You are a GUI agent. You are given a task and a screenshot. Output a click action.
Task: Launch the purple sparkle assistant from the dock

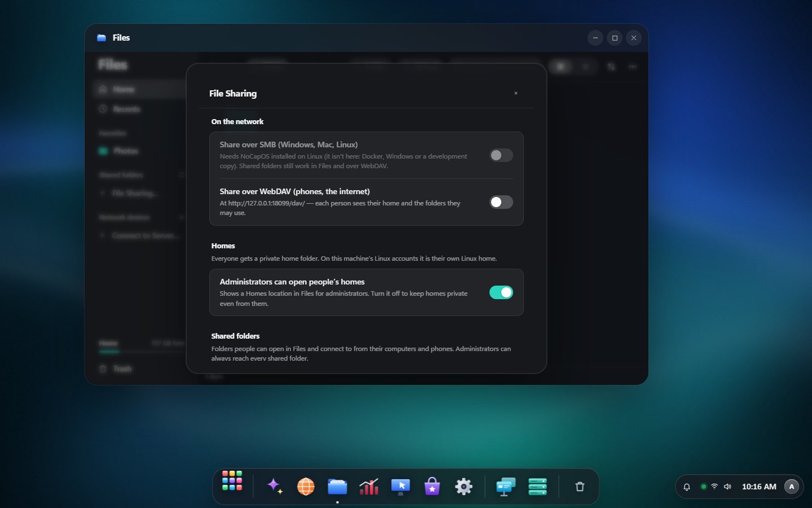click(275, 486)
